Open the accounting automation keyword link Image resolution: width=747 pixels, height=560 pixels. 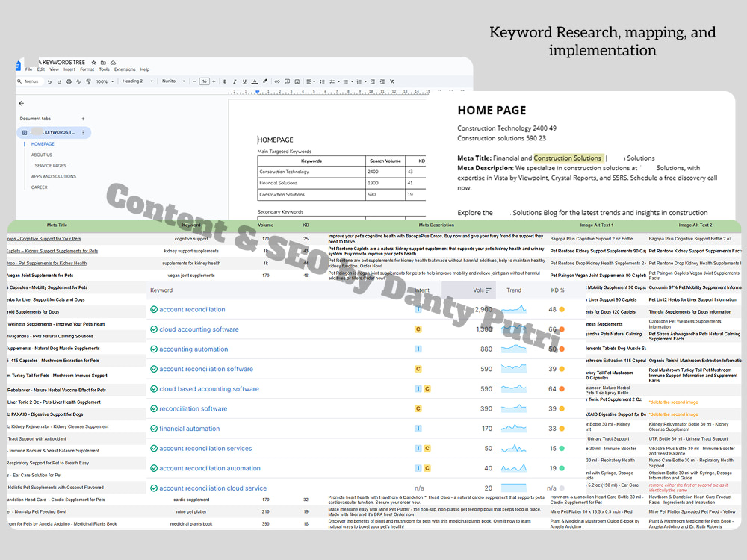coord(193,349)
